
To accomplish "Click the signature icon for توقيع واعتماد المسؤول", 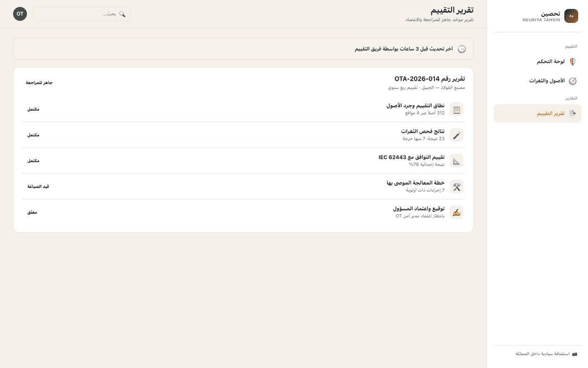I will click(x=456, y=212).
